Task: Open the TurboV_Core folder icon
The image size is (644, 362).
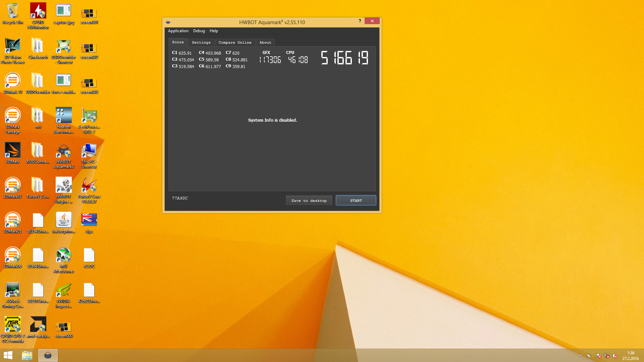Action: [38, 188]
